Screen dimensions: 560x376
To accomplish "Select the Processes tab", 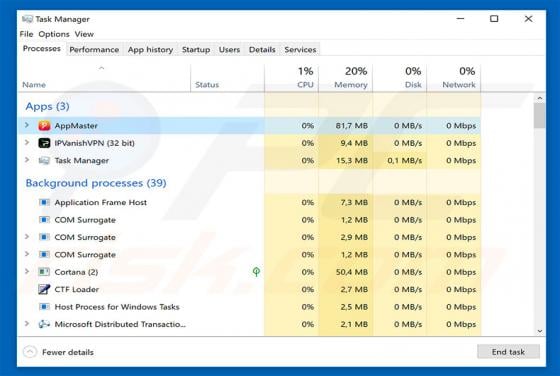I will click(x=42, y=49).
